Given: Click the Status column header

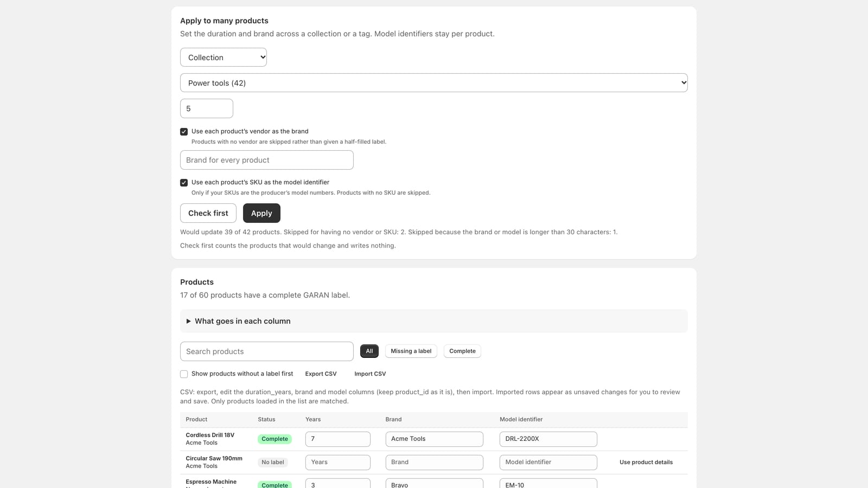Looking at the screenshot, I should 266,420.
